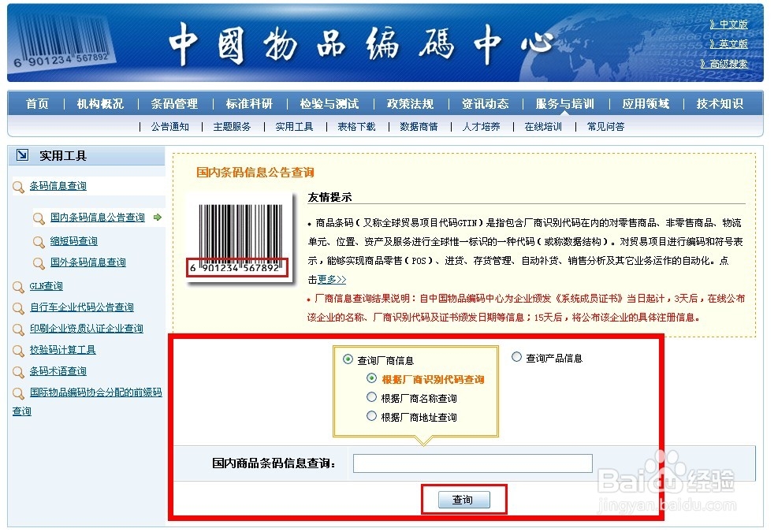Open 条码管理 menu
The image size is (778, 532).
tap(175, 104)
